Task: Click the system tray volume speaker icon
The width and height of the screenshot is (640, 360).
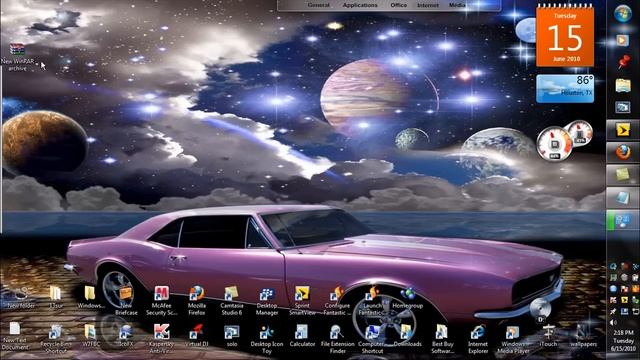Action: tap(613, 322)
